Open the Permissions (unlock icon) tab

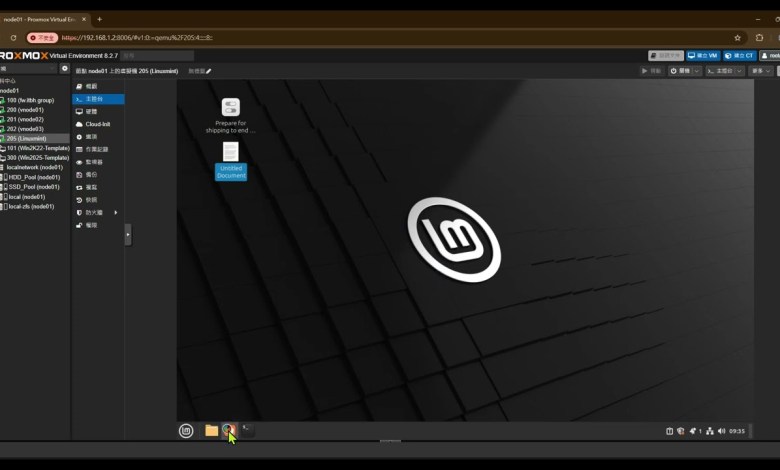click(x=98, y=225)
